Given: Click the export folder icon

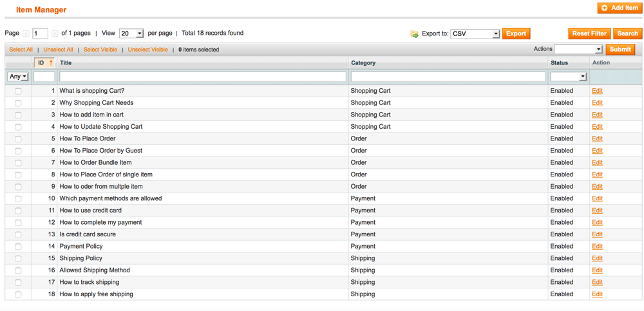Looking at the screenshot, I should click(414, 34).
